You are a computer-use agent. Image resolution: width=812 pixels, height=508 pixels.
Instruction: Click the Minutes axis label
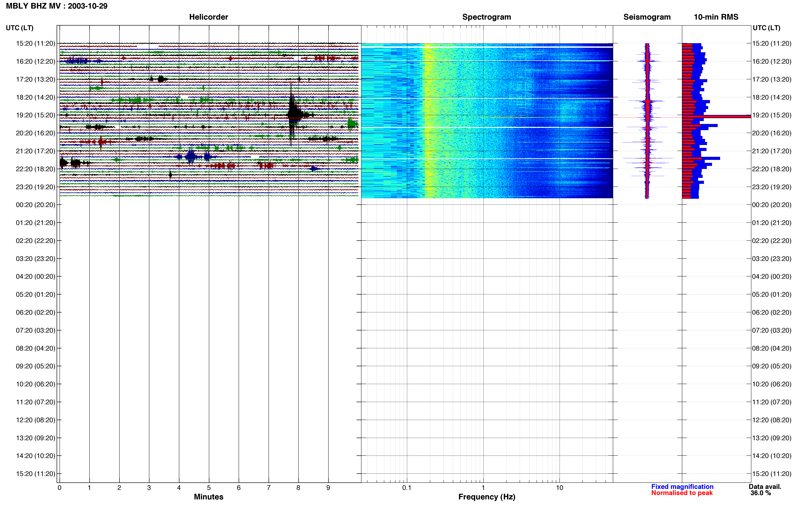click(209, 497)
